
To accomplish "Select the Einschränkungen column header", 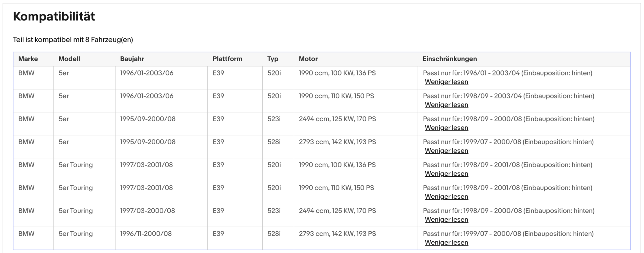I will [x=450, y=59].
